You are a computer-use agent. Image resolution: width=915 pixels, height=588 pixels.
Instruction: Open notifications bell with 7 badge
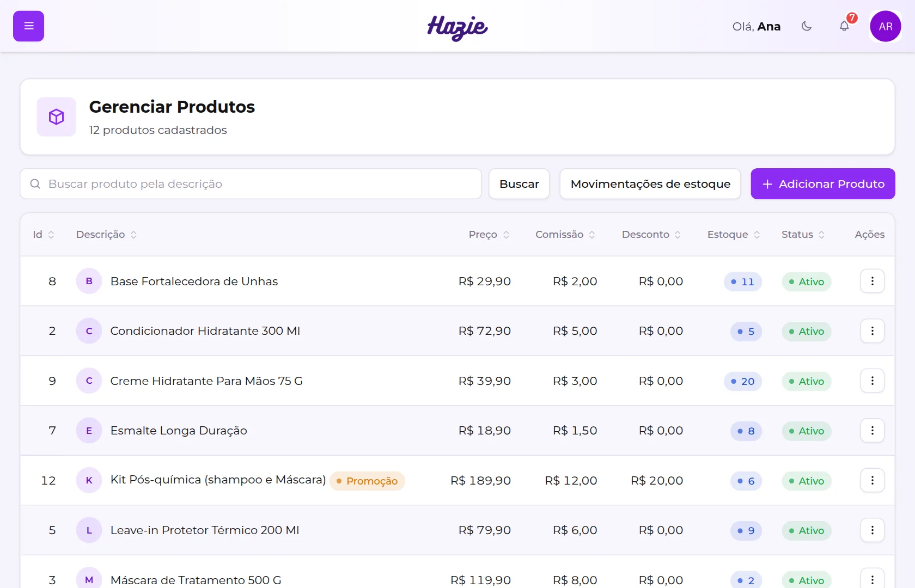844,26
